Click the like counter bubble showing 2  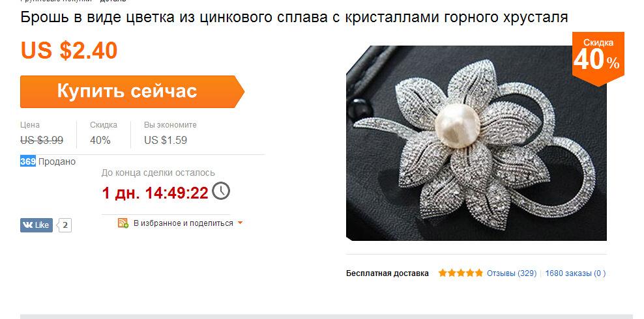[65, 225]
